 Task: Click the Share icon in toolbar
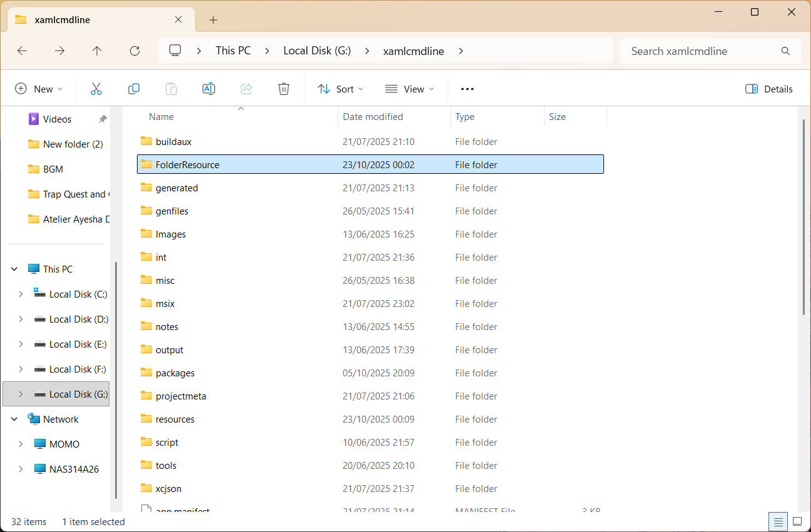(246, 89)
